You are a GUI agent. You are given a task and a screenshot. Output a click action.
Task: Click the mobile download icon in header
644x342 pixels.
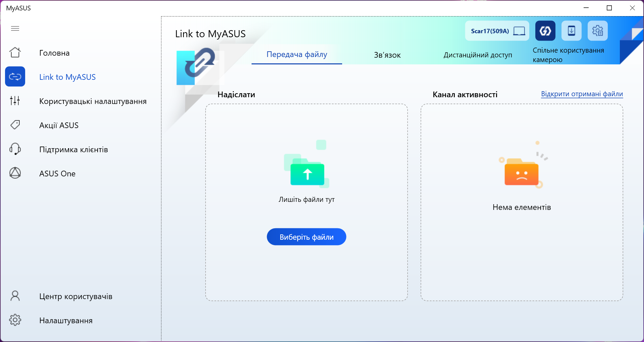point(572,31)
